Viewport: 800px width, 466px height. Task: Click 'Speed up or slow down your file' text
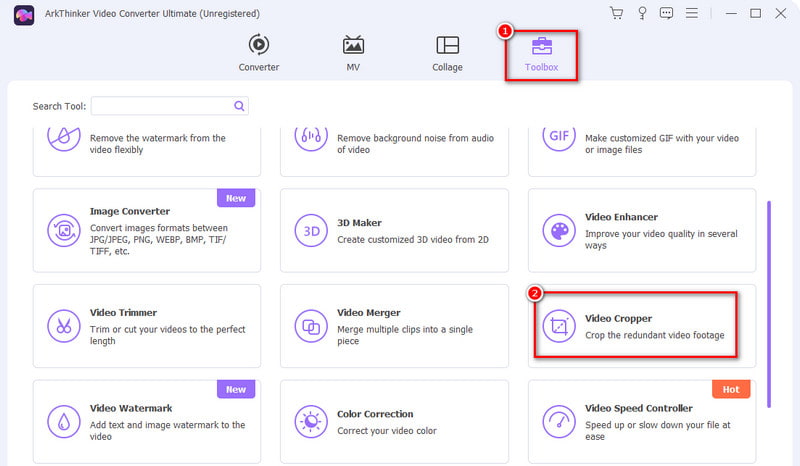click(658, 430)
